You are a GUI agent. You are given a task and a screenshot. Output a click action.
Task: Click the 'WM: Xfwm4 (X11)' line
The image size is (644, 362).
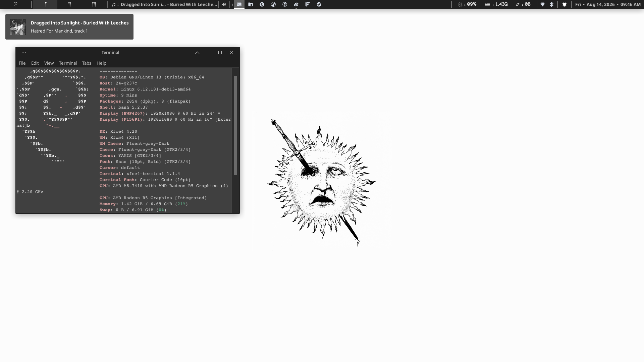point(120,137)
